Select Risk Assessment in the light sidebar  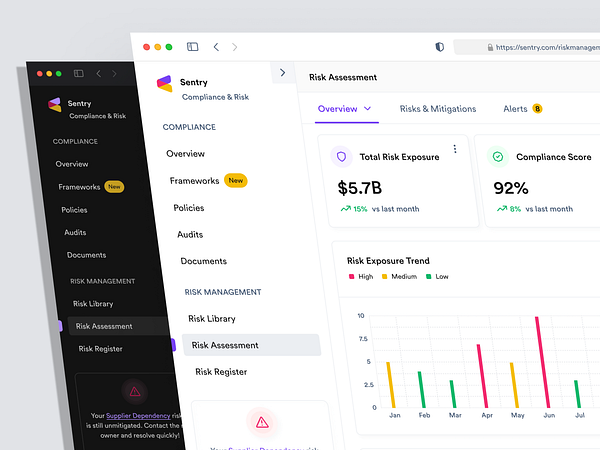pyautogui.click(x=251, y=345)
